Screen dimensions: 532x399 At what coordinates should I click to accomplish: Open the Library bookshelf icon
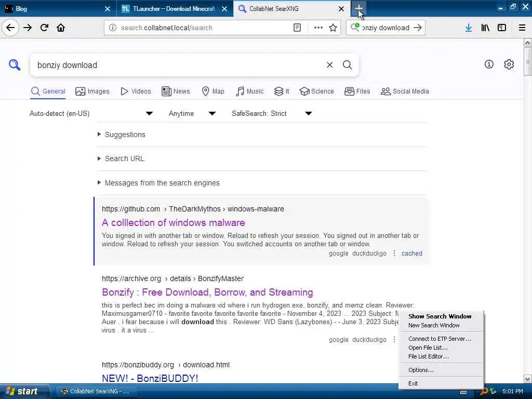pyautogui.click(x=485, y=28)
